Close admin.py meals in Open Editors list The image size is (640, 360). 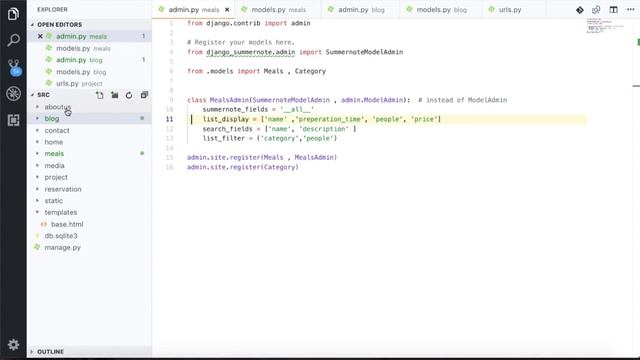(40, 36)
